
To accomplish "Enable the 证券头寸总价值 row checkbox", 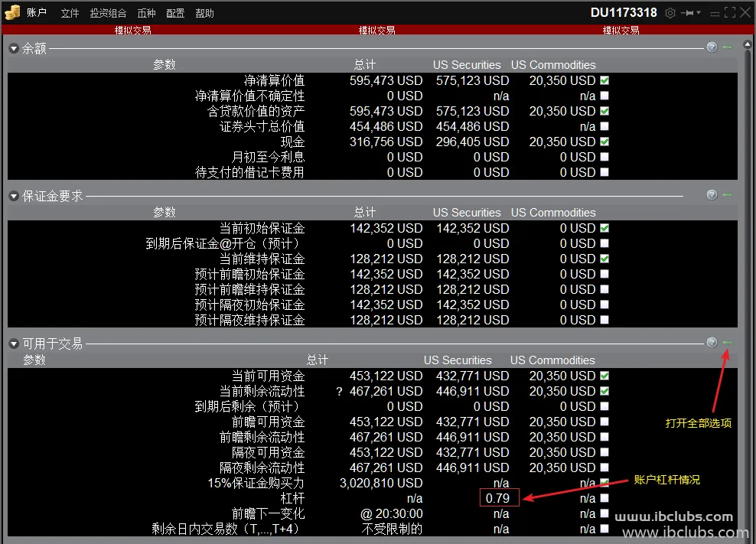I will coord(604,126).
